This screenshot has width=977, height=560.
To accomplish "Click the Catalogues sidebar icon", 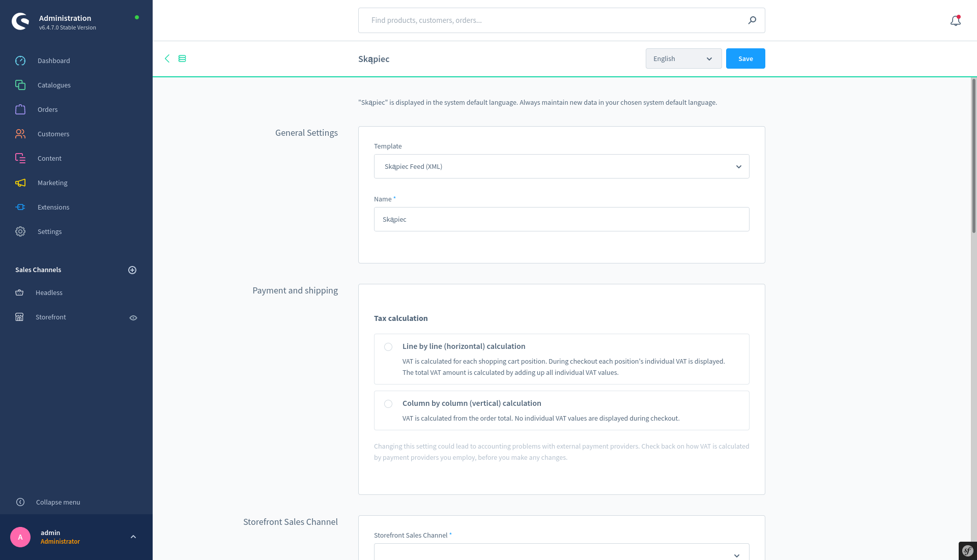I will tap(20, 84).
